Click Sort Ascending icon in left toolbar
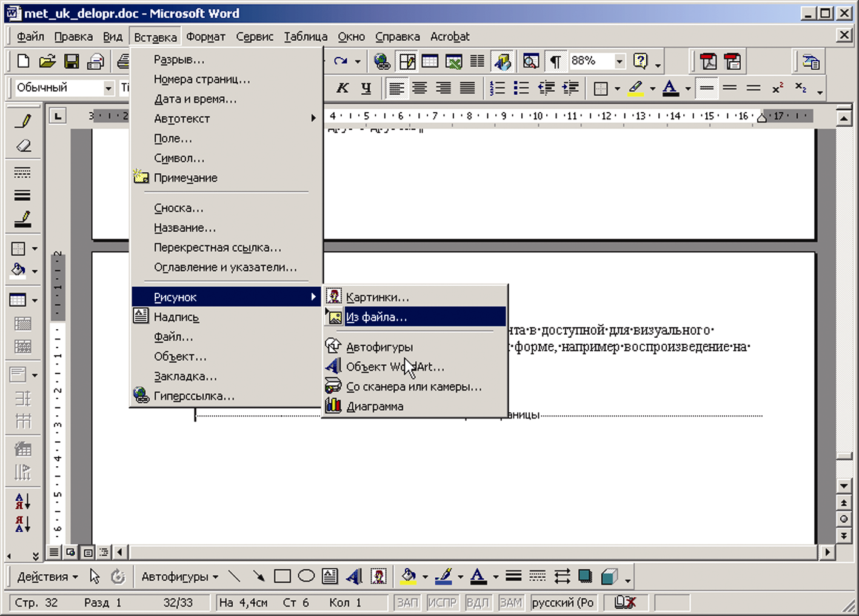The width and height of the screenshot is (859, 616). pos(23,501)
